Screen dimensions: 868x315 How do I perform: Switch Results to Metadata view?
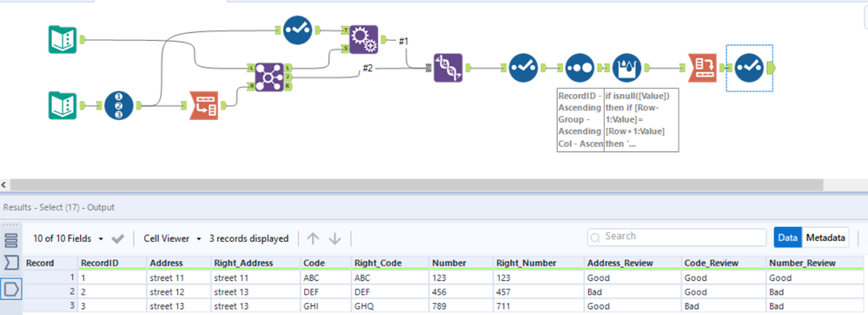pyautogui.click(x=825, y=238)
